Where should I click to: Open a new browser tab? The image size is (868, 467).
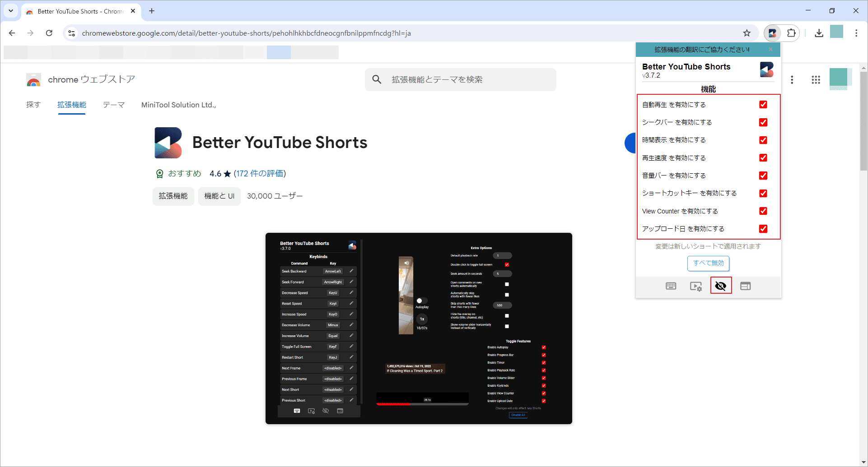click(x=152, y=11)
